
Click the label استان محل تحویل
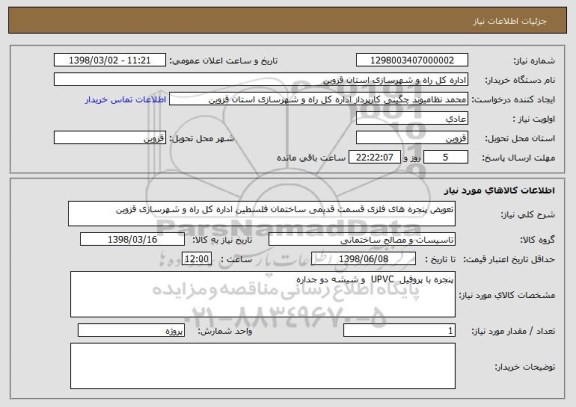coord(520,138)
